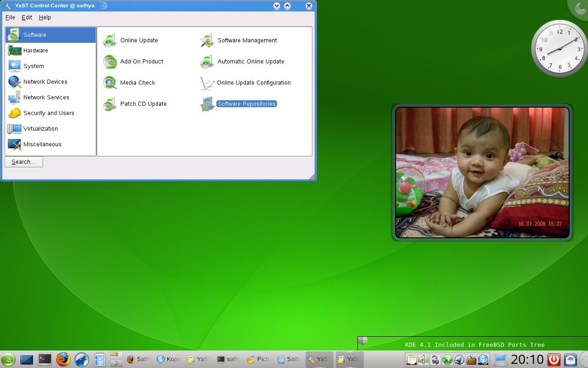Viewport: 588px width, 368px height.
Task: Click the 20:10 digital clock
Action: tap(527, 360)
